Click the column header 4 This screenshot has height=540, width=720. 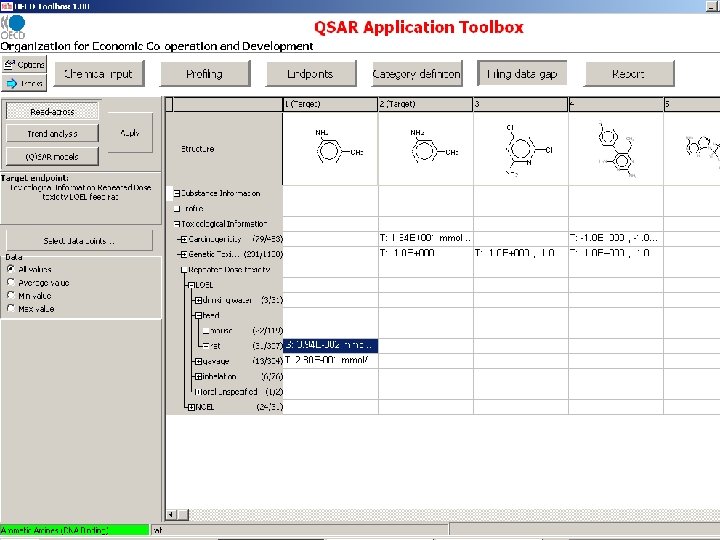point(615,104)
